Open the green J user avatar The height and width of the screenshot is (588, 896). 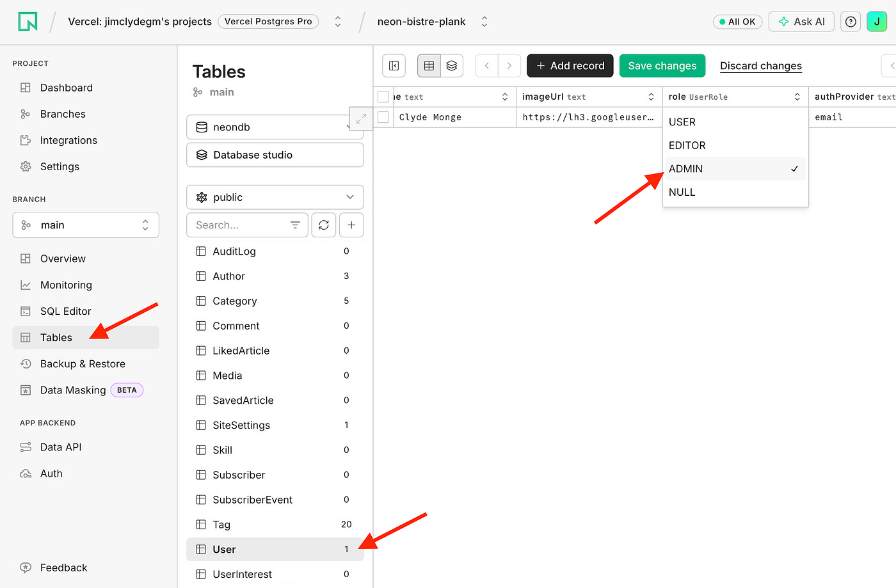click(877, 22)
